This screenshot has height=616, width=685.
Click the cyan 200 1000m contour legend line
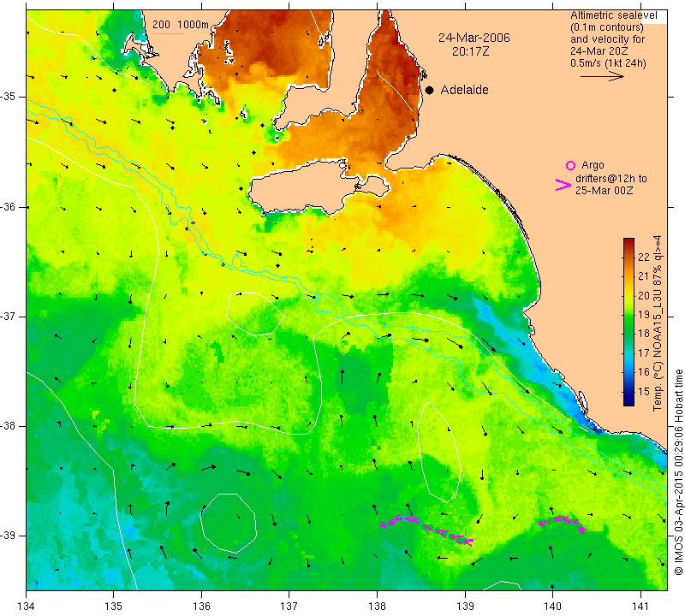click(169, 33)
